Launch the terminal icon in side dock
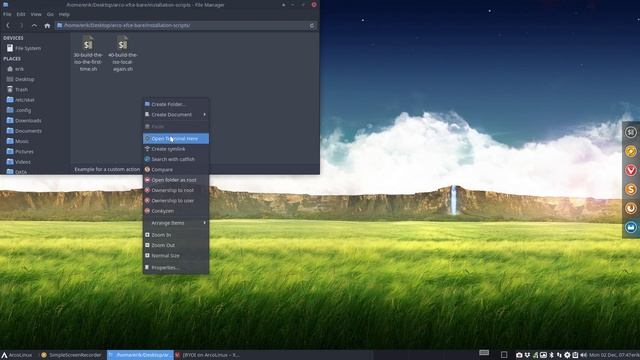The height and width of the screenshot is (360, 640). click(x=631, y=132)
